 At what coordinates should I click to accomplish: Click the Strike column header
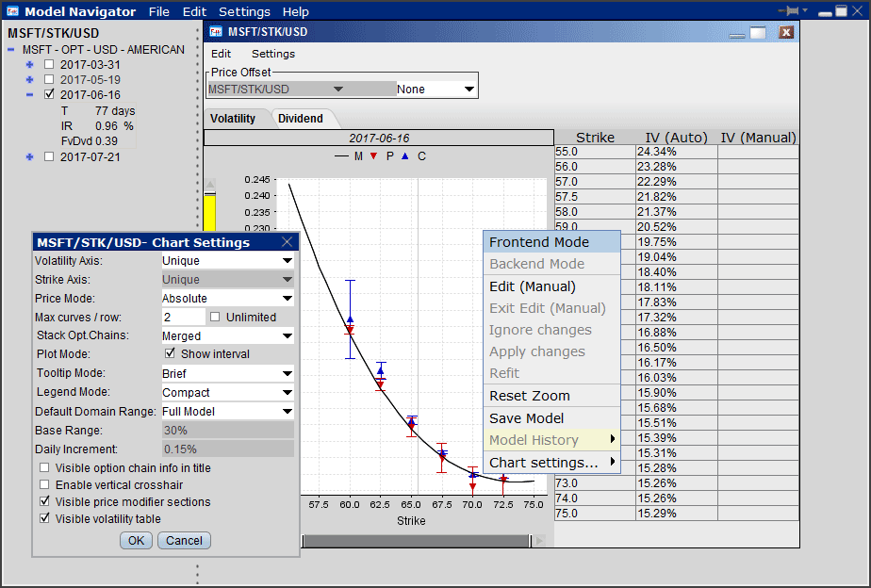[x=595, y=138]
